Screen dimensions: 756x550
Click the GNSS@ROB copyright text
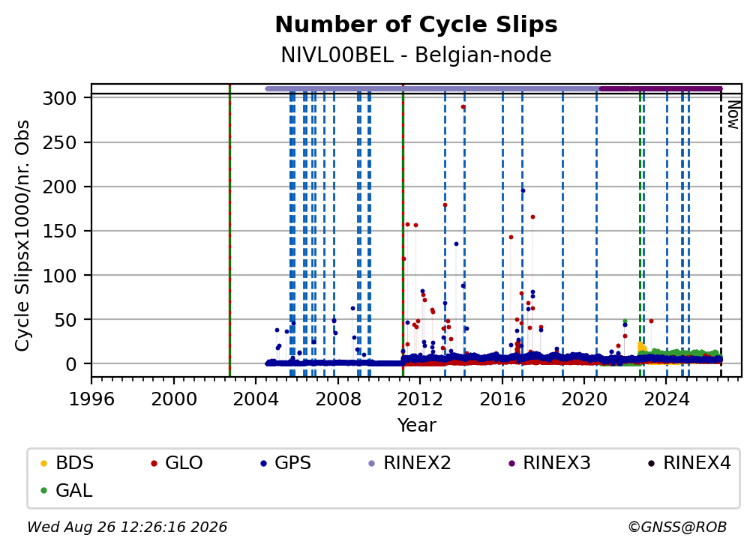pyautogui.click(x=677, y=527)
